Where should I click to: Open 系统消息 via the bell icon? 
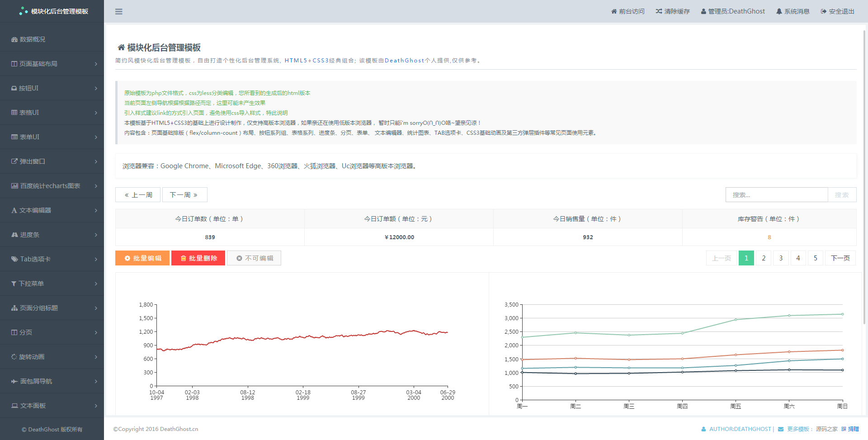(x=778, y=11)
